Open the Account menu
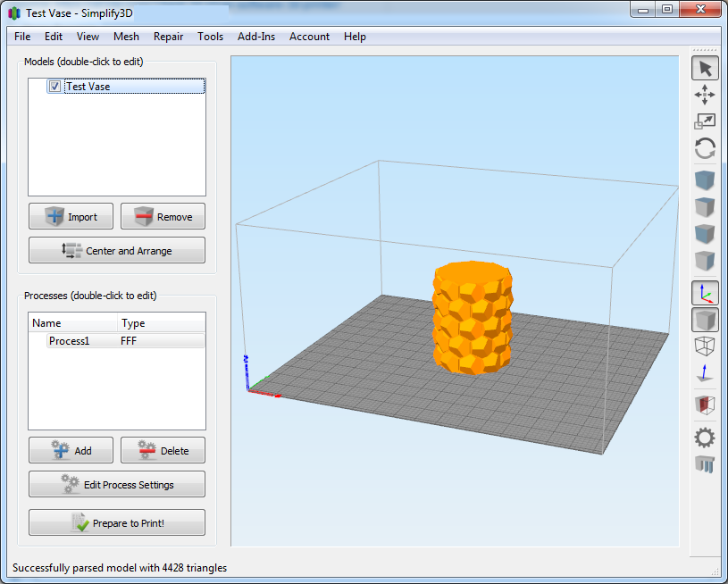The height and width of the screenshot is (584, 728). click(310, 37)
